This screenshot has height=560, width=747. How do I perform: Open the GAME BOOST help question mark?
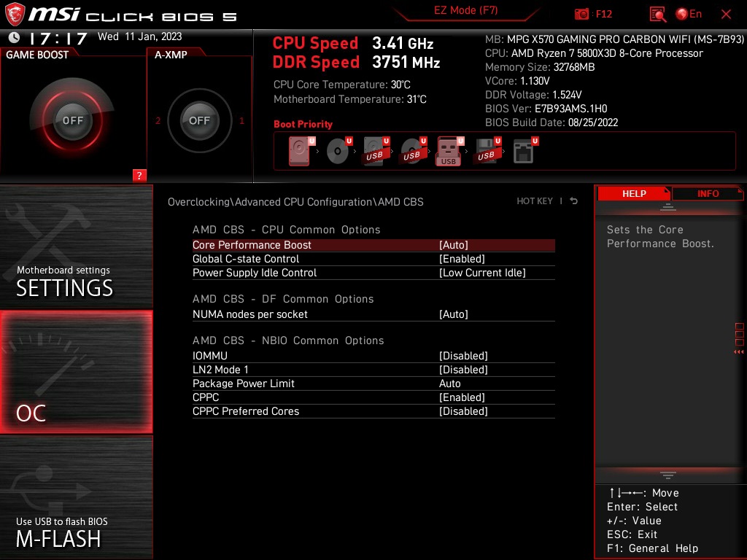pyautogui.click(x=139, y=175)
